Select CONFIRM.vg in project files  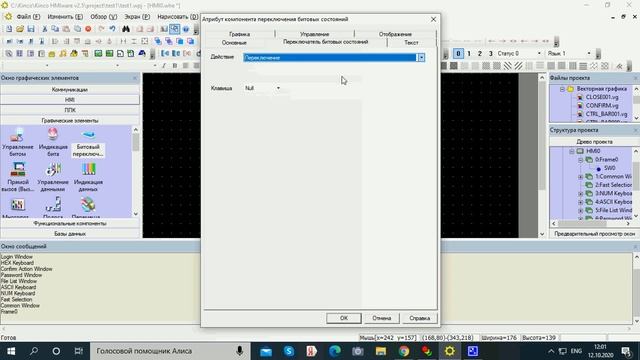(602, 106)
